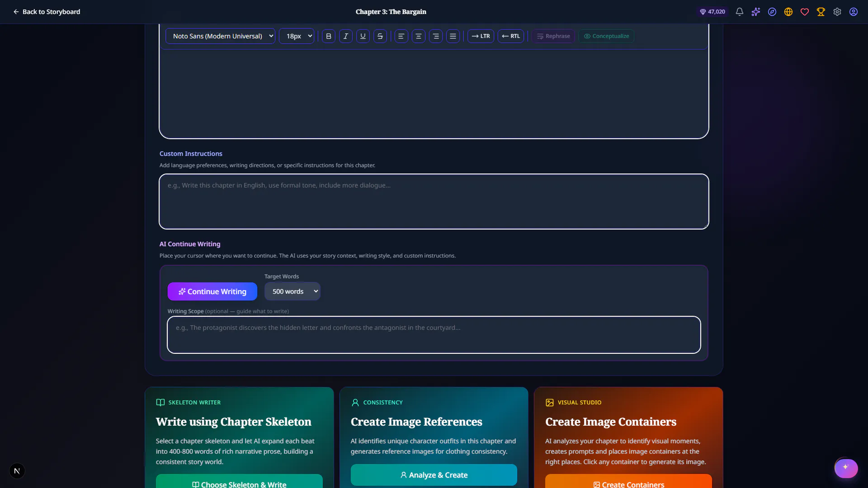Click the AI Continue Writing heading
The height and width of the screenshot is (488, 868).
[x=190, y=244]
